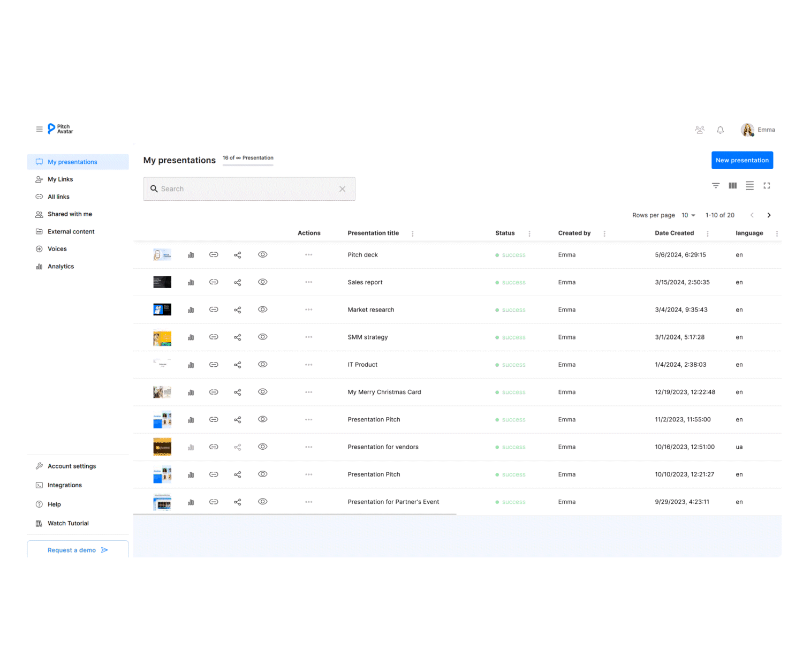Preview IT Product with eye icon

(x=262, y=364)
